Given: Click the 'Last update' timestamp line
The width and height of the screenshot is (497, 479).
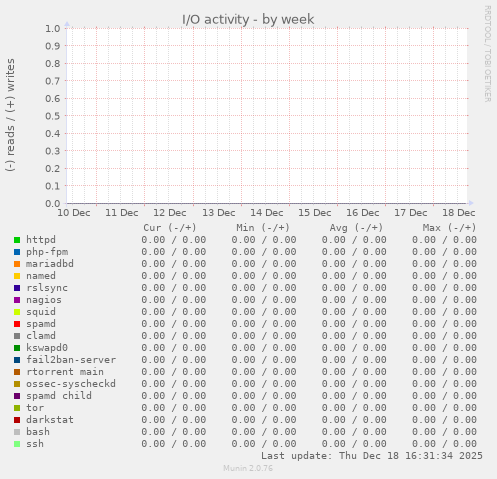Looking at the screenshot, I should 372,456.
